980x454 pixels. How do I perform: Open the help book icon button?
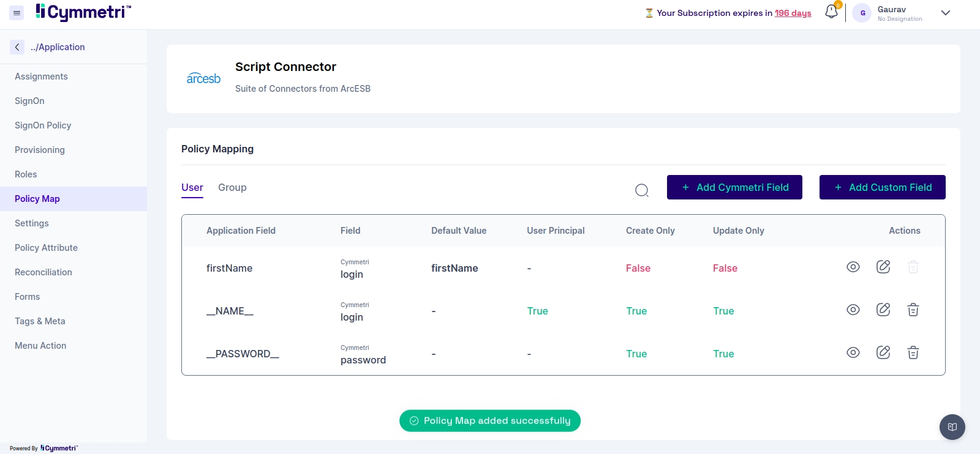(x=952, y=427)
